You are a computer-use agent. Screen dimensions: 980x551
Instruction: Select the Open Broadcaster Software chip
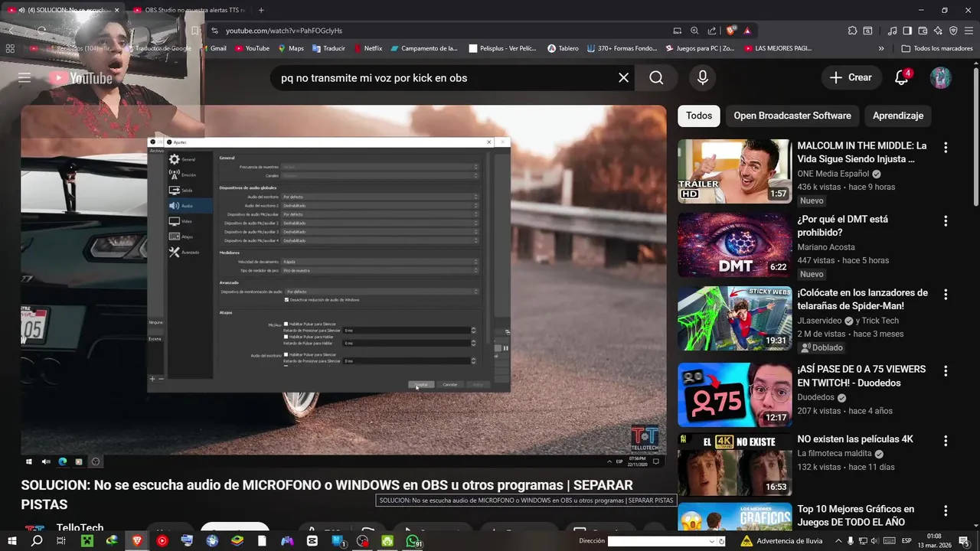(x=792, y=116)
